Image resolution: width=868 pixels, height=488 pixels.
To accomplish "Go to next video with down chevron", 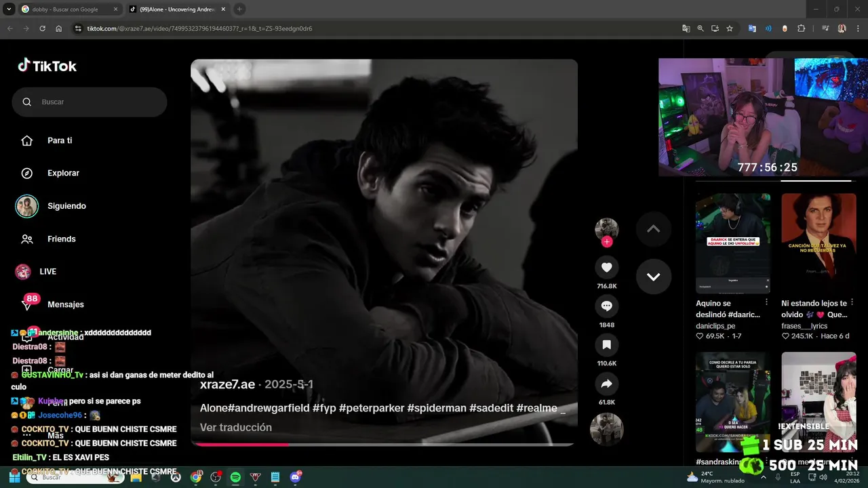I will [x=654, y=277].
